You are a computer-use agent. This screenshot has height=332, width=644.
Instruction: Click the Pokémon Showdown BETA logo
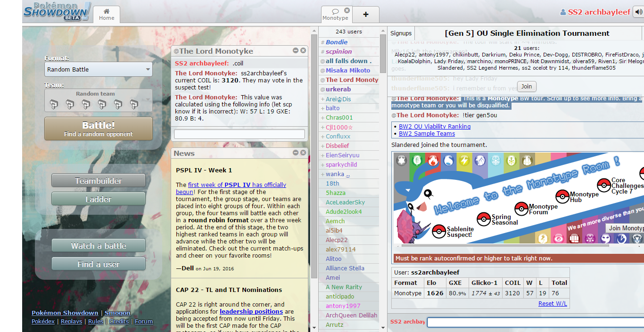pyautogui.click(x=57, y=12)
